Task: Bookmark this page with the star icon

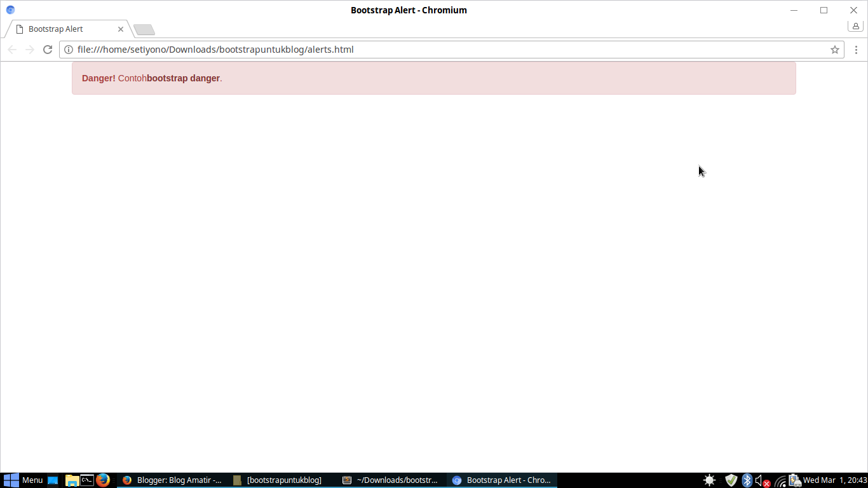Action: (835, 50)
